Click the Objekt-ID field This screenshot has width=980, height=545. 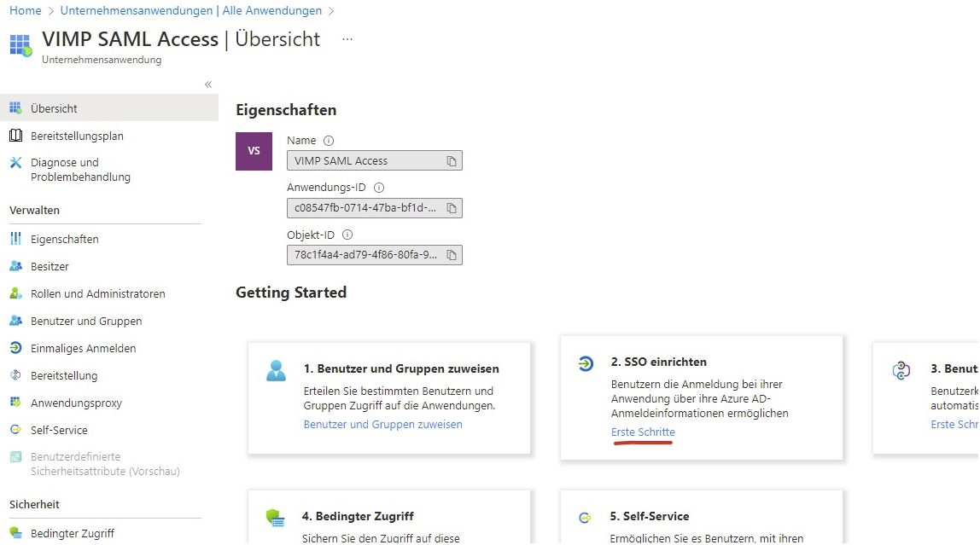click(375, 255)
